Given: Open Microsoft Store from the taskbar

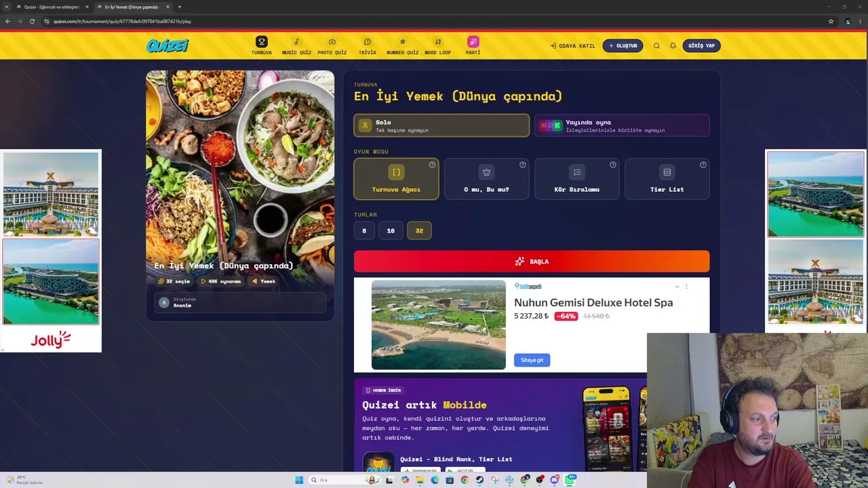Looking at the screenshot, I should pos(450,480).
